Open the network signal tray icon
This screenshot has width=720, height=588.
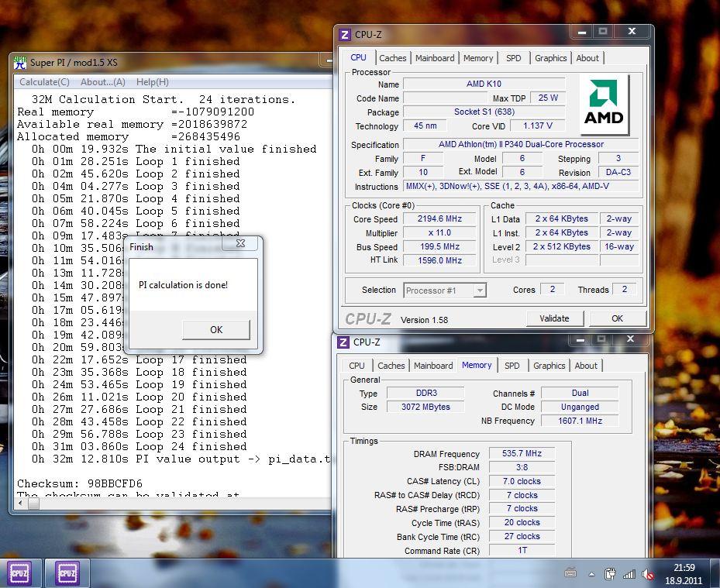pos(629,573)
